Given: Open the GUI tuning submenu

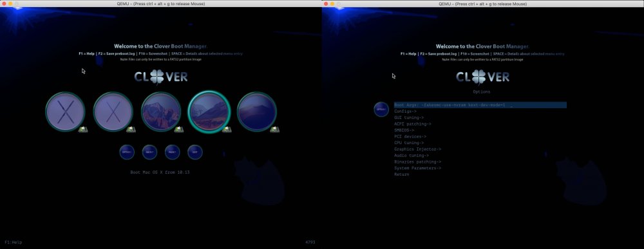Looking at the screenshot, I should point(409,118).
